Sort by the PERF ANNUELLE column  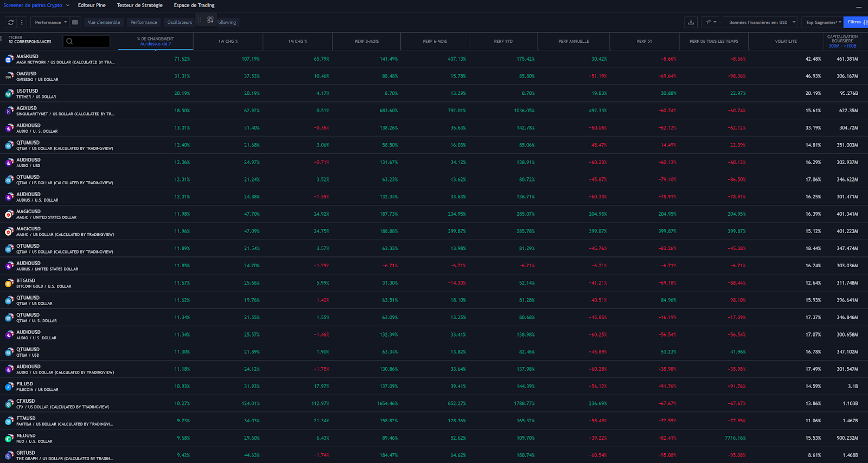573,41
